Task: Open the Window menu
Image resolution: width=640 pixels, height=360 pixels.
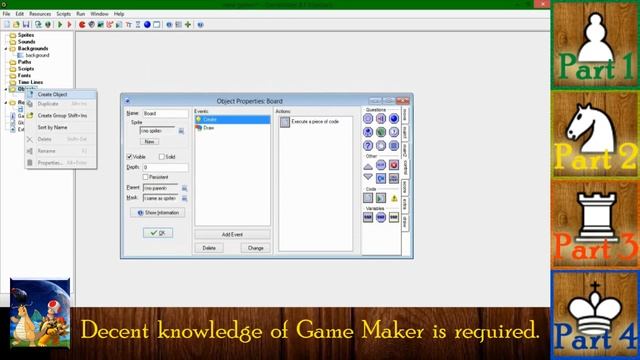Action: click(99, 14)
